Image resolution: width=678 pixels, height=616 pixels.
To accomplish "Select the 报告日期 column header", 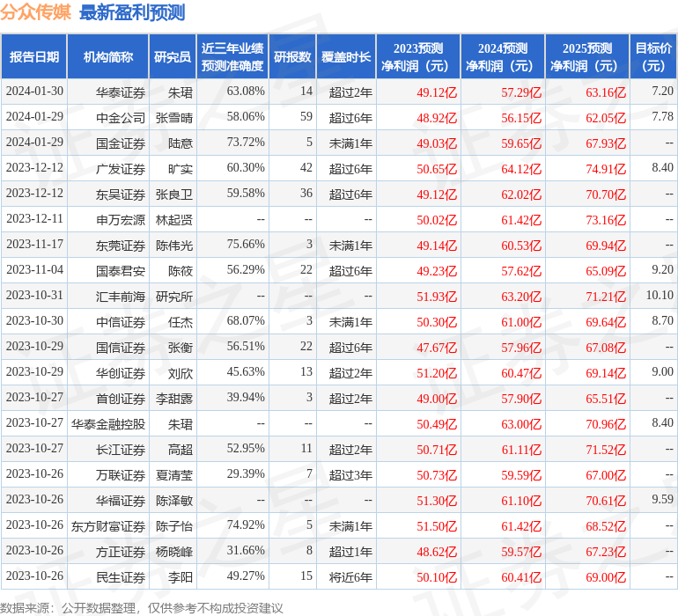I will click(33, 57).
